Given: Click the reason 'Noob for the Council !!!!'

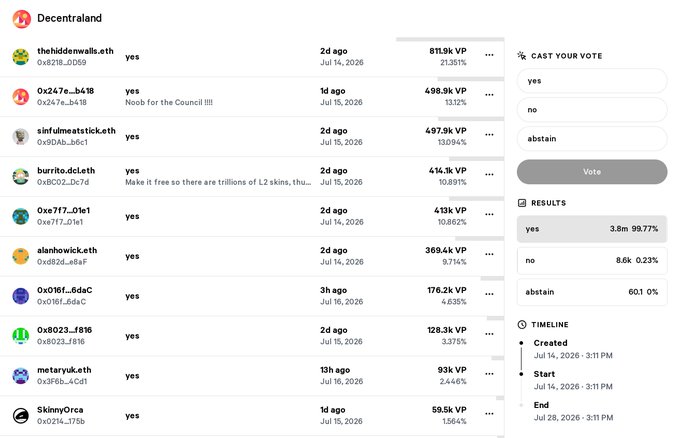Looking at the screenshot, I should pos(169,102).
